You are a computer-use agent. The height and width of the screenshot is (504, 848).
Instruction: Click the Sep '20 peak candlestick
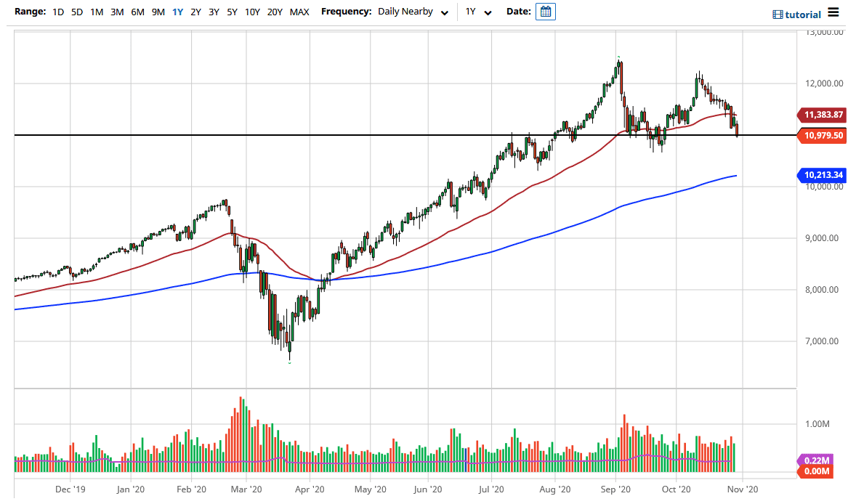click(619, 67)
